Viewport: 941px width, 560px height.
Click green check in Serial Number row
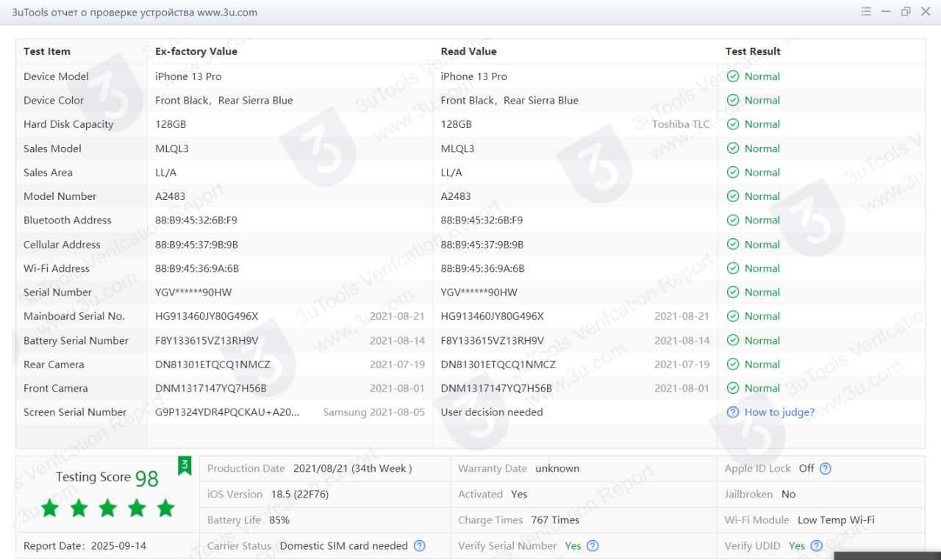[x=732, y=292]
